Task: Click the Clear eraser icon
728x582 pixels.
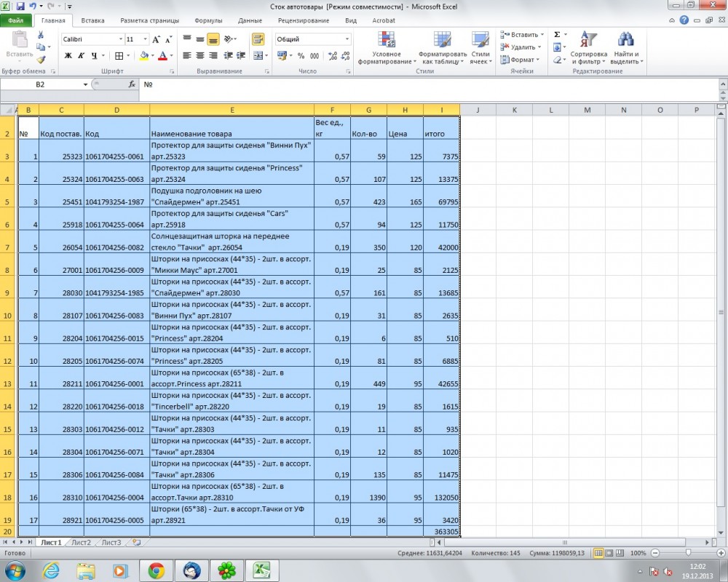Action: click(557, 60)
